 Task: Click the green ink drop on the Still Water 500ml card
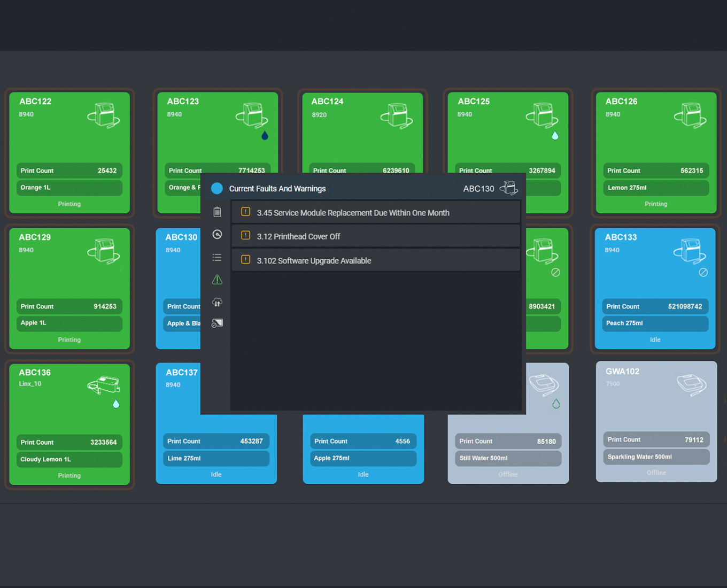pyautogui.click(x=556, y=404)
